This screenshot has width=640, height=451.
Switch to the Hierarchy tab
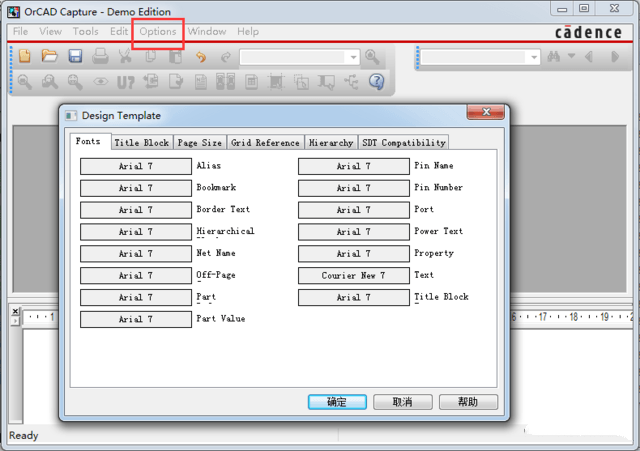tap(331, 142)
